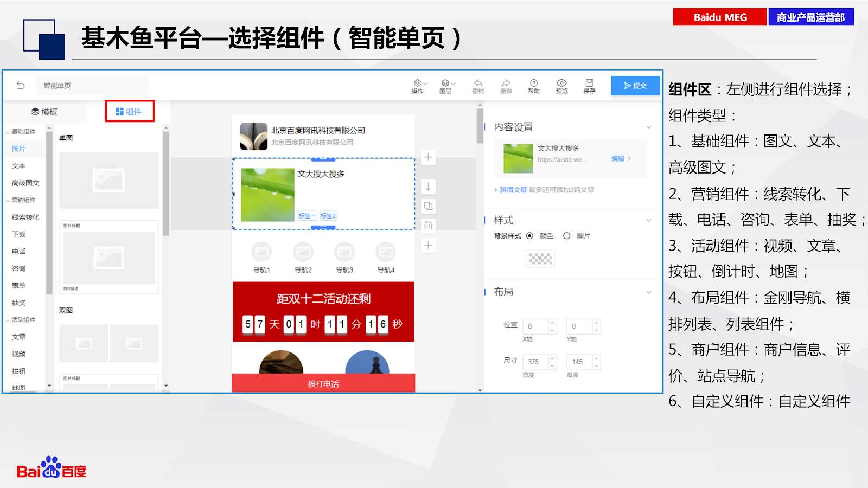
Task: Increase the Y轴 position value
Action: [596, 323]
